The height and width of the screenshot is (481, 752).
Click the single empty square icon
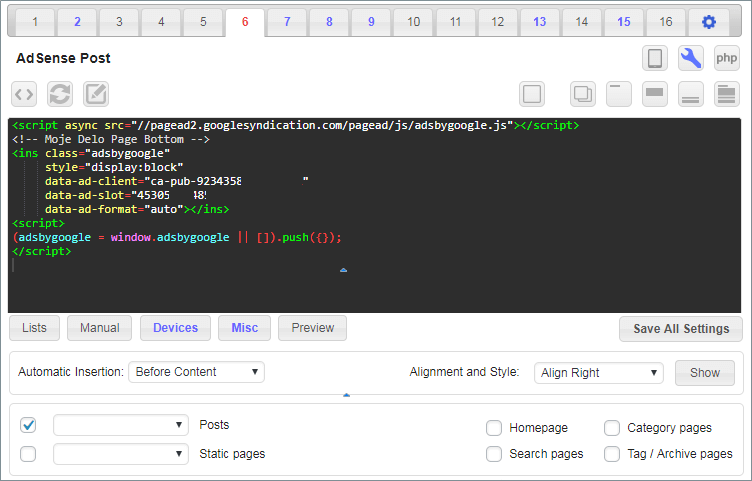(532, 94)
